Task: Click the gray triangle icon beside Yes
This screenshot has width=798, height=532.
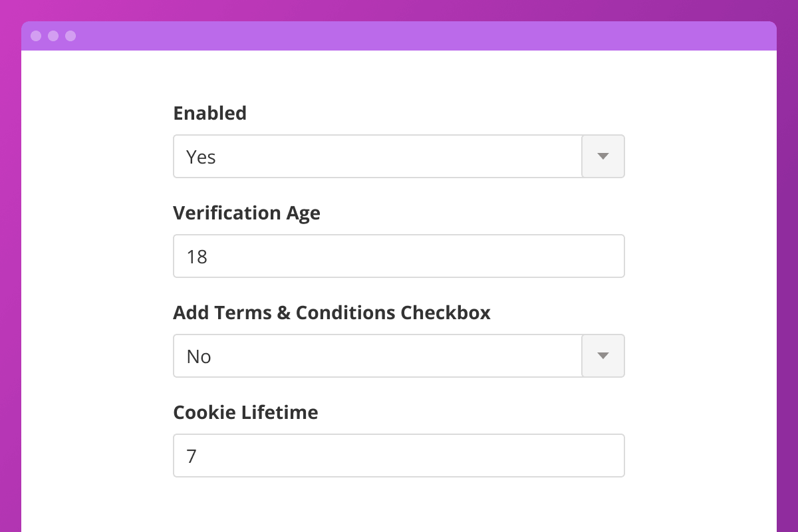Action: point(603,156)
